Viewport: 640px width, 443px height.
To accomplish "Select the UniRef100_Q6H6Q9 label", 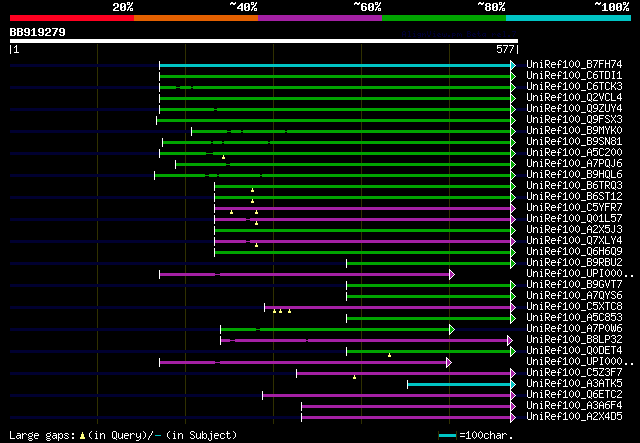I will (x=574, y=252).
